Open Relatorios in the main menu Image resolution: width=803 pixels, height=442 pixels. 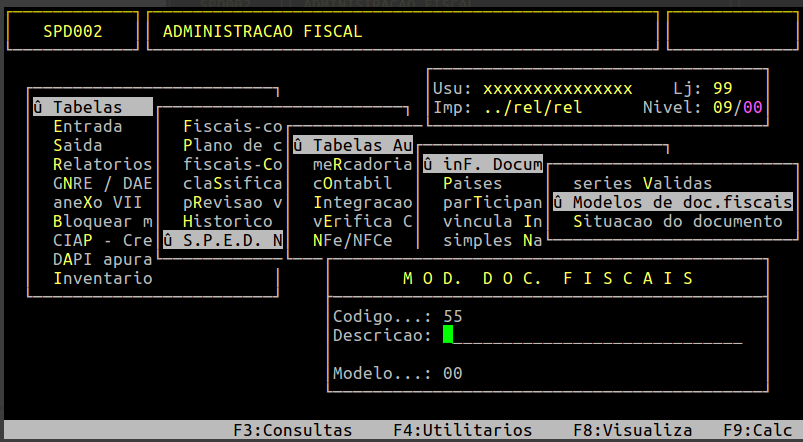pyautogui.click(x=102, y=164)
